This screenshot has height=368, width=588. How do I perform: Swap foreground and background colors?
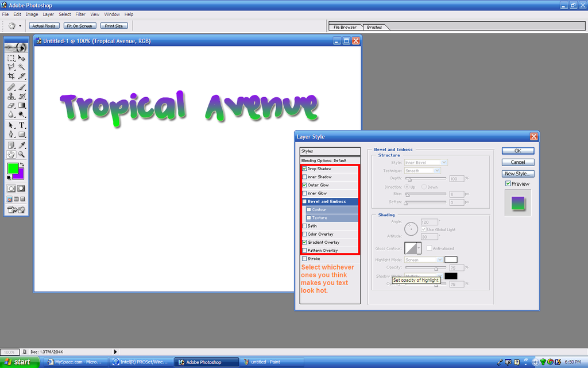(x=22, y=164)
